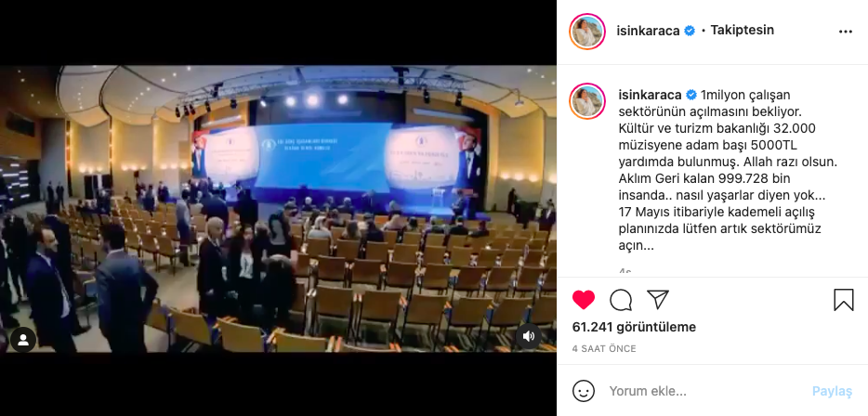
Task: Focus the Yorum ekle comment field
Action: click(x=705, y=391)
